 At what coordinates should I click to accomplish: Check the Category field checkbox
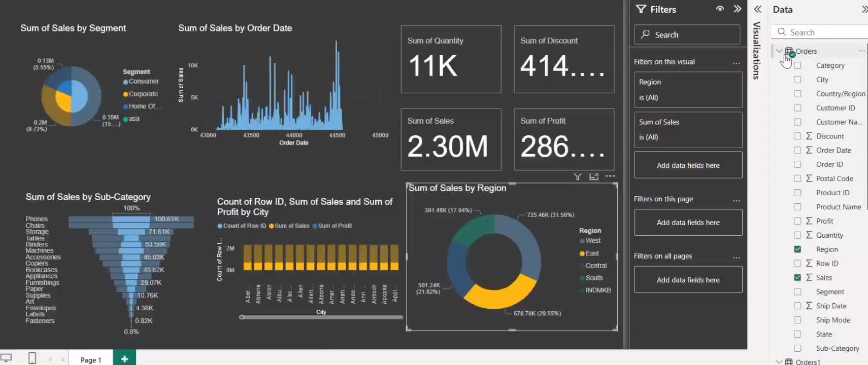point(797,65)
